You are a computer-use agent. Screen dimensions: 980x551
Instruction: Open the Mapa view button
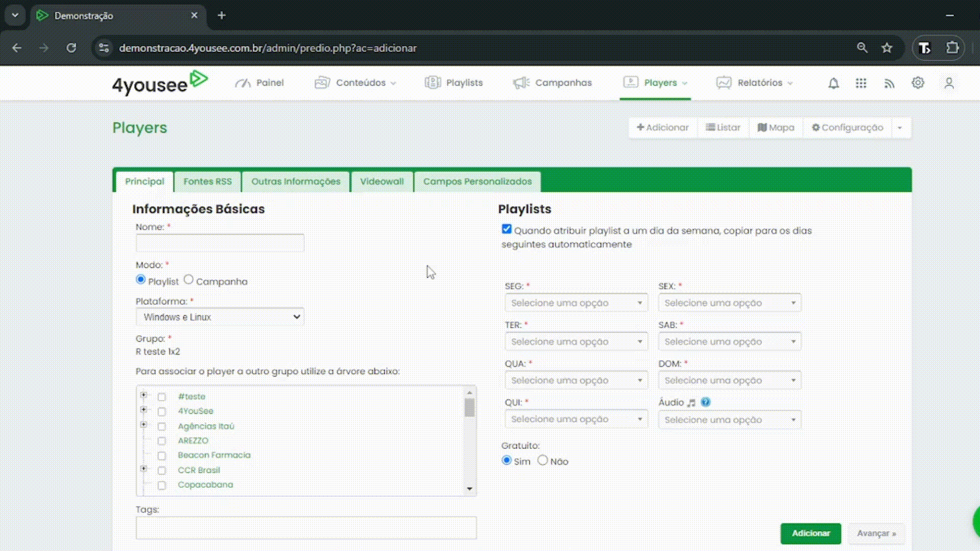point(776,128)
